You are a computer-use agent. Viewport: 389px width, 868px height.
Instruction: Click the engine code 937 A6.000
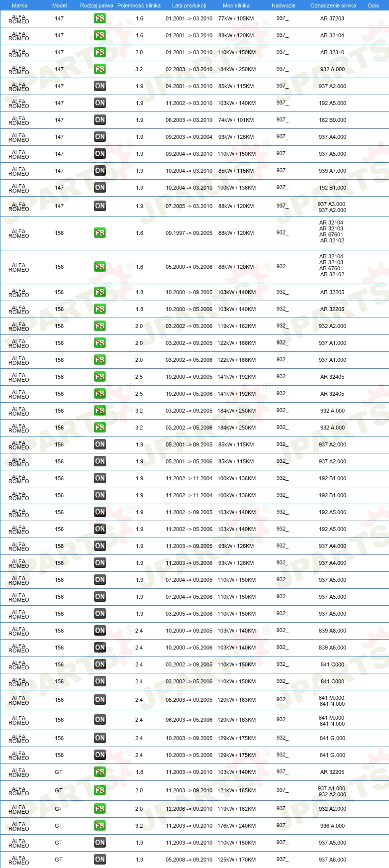coord(332,860)
